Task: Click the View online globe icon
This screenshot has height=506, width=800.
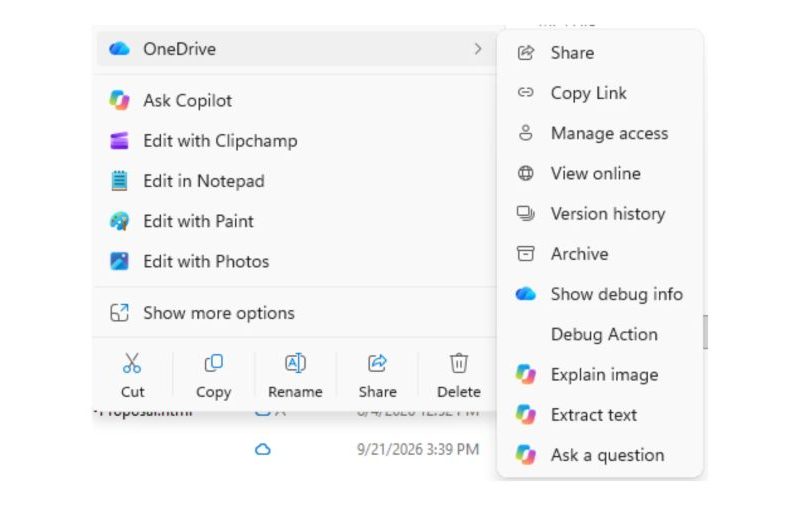Action: tap(526, 173)
